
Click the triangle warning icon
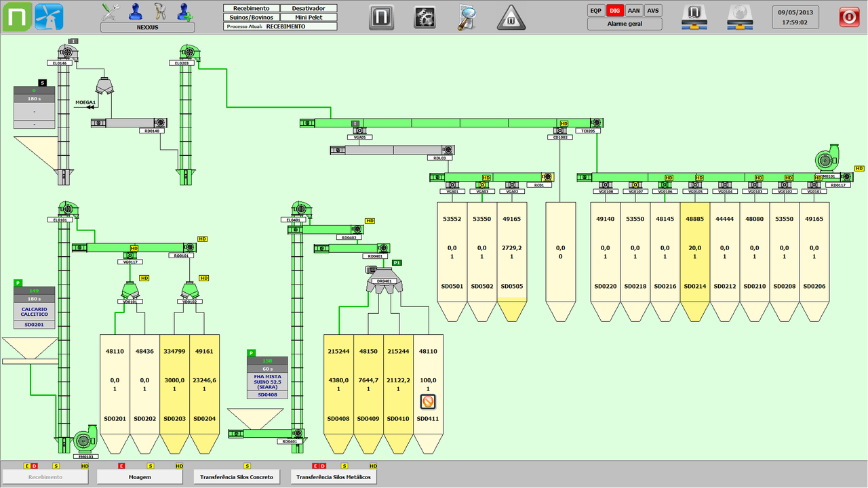pos(511,17)
